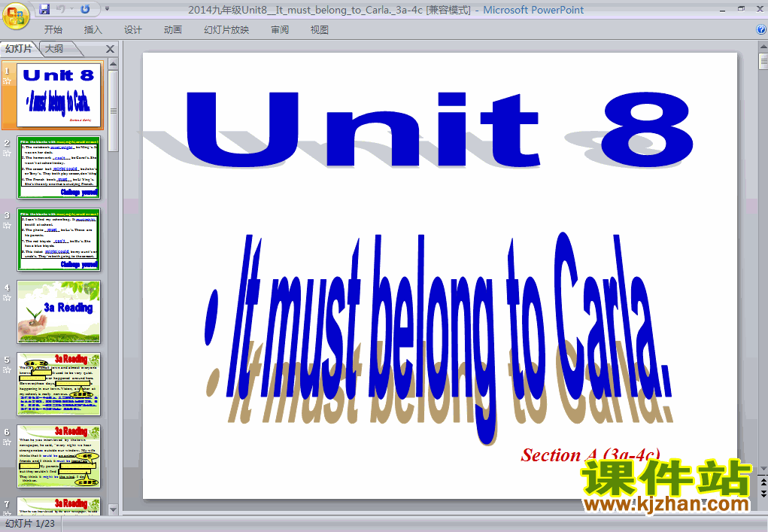Image resolution: width=768 pixels, height=532 pixels.
Task: Click the Save floppy disk icon
Action: [x=44, y=9]
